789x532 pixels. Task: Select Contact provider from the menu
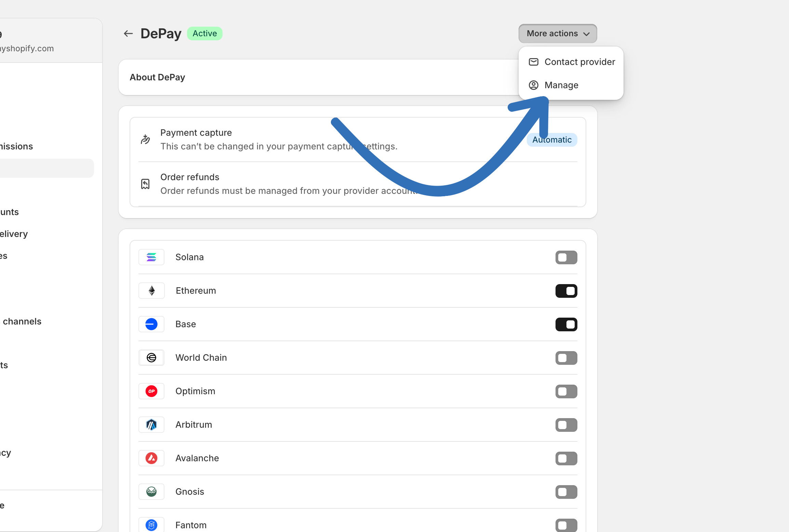(571, 62)
